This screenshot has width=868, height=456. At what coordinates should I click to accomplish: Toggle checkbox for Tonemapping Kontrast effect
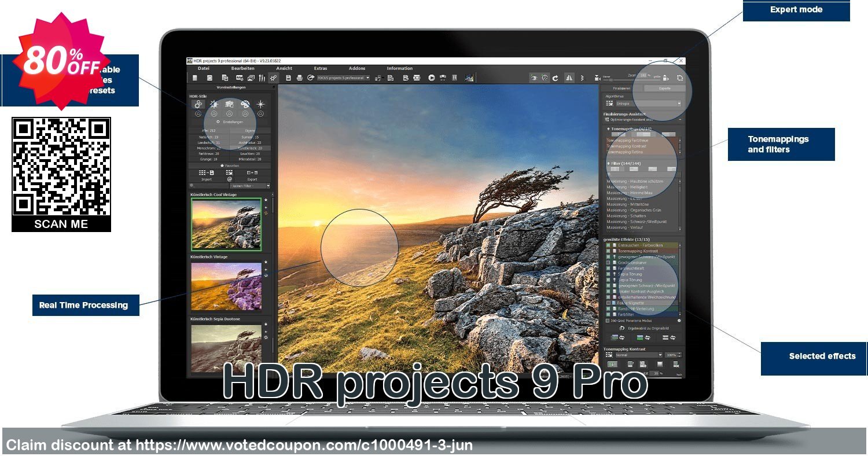[x=608, y=251]
